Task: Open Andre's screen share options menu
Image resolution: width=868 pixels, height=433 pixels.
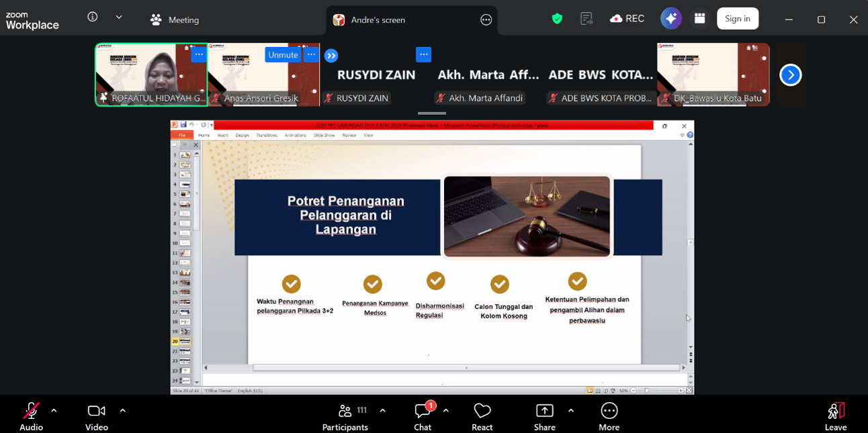Action: coord(486,20)
